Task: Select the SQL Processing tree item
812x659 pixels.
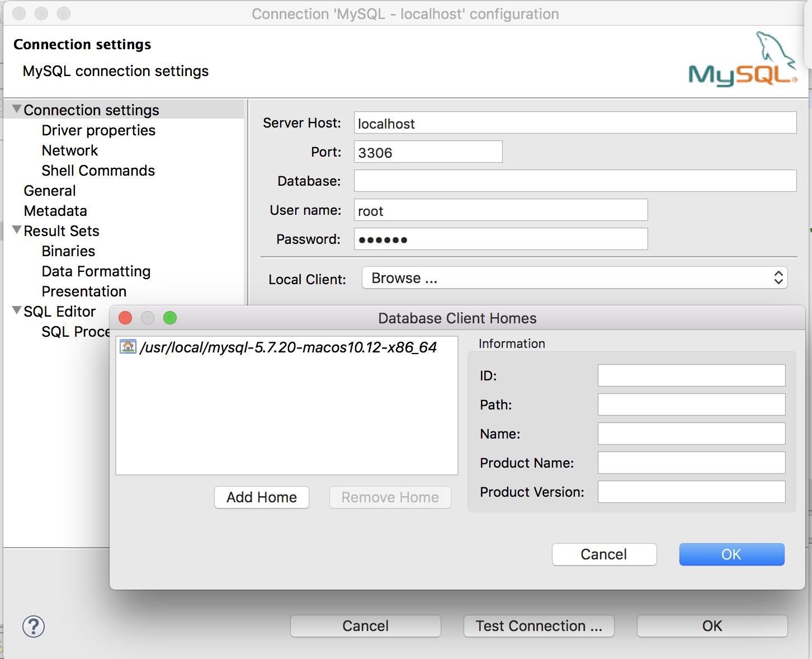Action: tap(75, 332)
